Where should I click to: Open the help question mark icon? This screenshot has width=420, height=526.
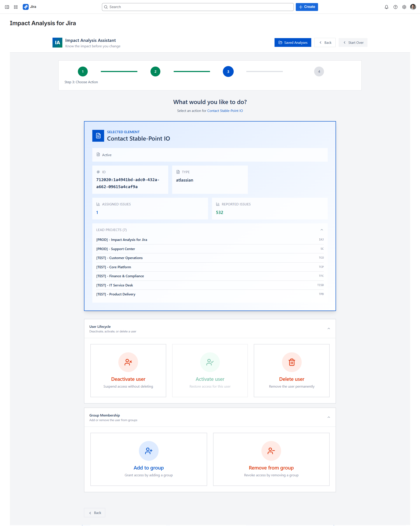tap(395, 7)
